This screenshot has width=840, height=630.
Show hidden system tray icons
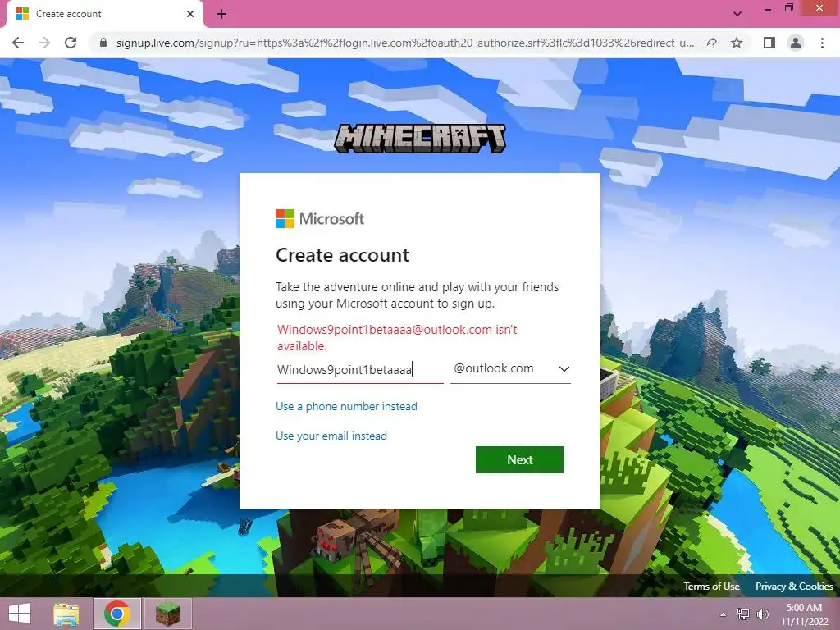click(x=724, y=614)
